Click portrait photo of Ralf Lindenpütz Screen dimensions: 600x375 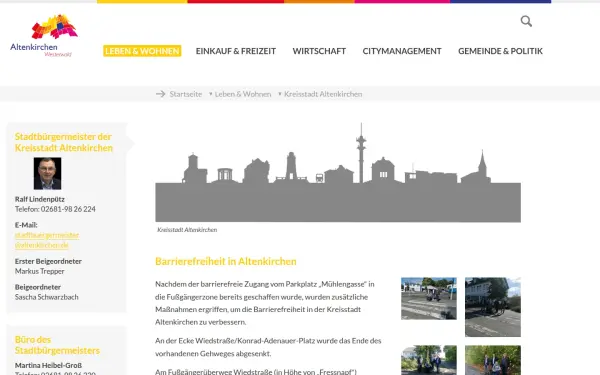47,173
